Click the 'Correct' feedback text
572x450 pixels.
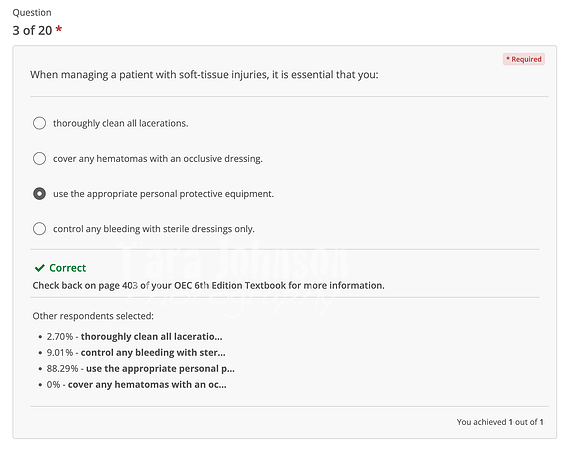coord(67,268)
